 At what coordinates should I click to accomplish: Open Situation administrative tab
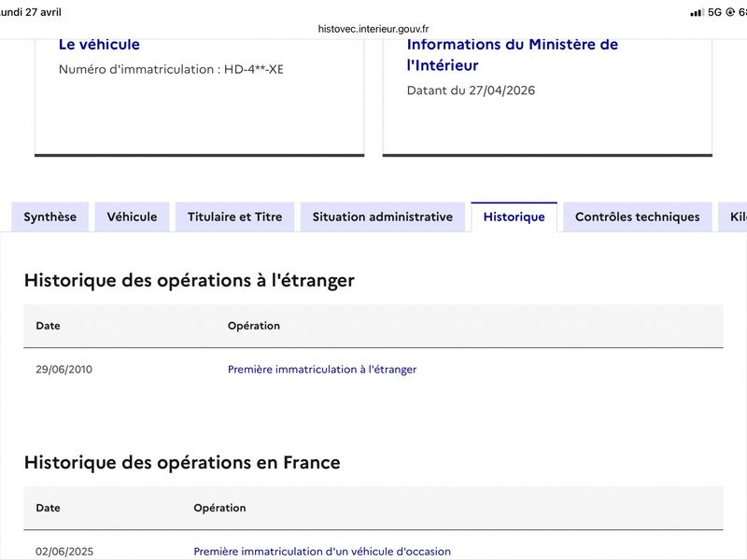(x=383, y=217)
